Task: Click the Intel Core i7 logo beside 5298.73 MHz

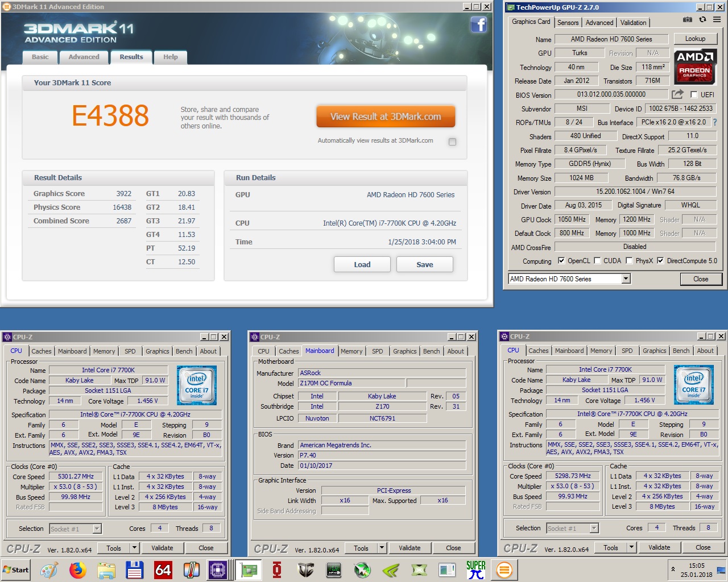Action: pos(694,385)
